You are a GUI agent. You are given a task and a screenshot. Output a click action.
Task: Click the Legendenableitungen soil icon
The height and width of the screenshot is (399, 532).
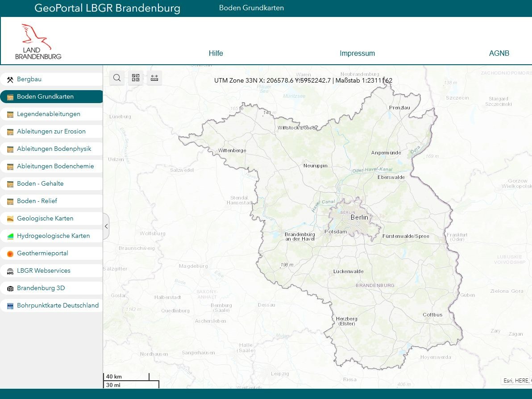click(10, 114)
